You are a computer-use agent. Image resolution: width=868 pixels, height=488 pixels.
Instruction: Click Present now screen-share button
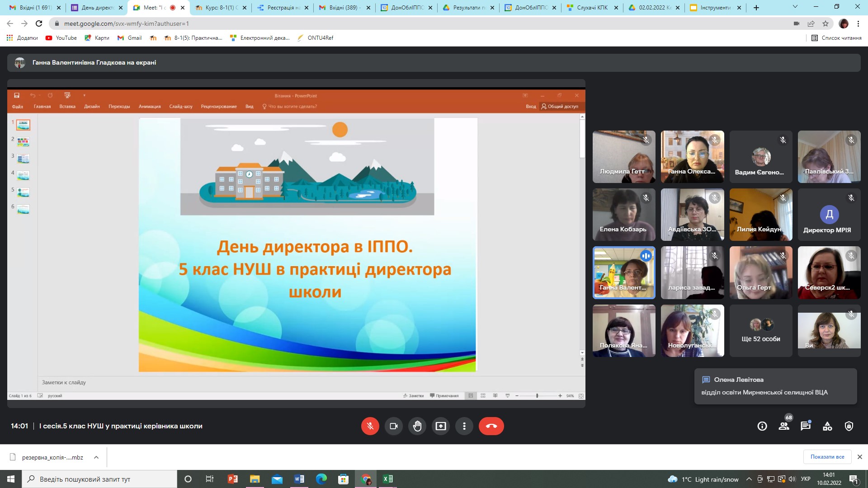pos(441,426)
